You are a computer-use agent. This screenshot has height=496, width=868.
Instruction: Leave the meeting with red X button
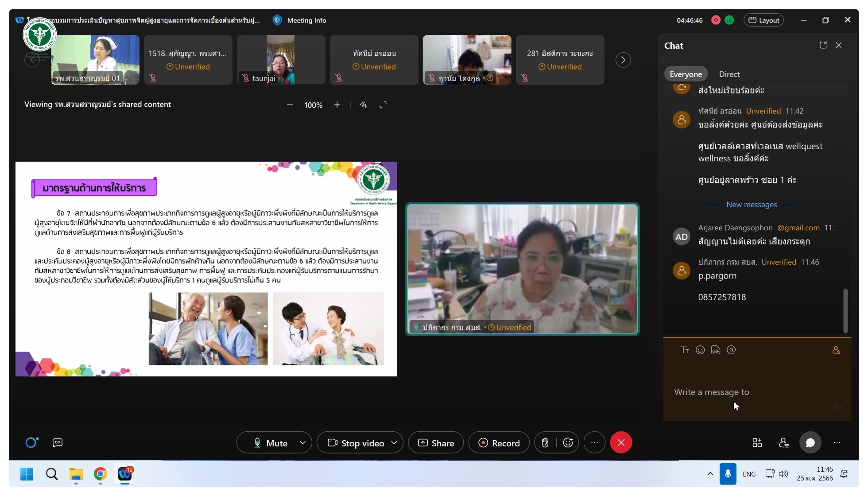[x=621, y=443]
